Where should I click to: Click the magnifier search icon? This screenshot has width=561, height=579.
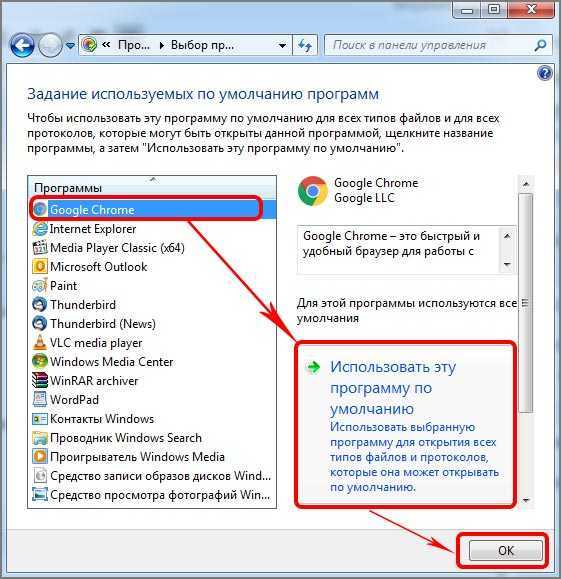540,45
